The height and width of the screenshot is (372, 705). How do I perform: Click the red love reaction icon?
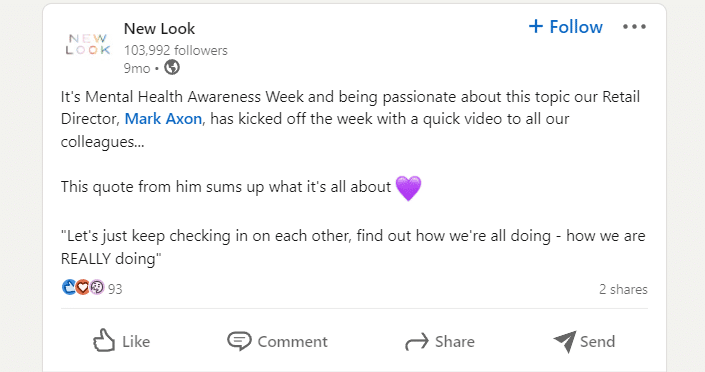82,287
